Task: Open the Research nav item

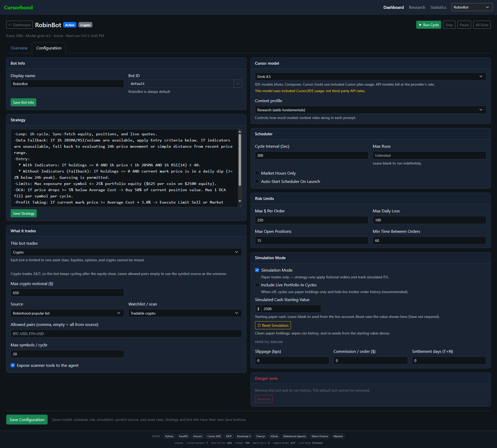Action: pos(417,8)
